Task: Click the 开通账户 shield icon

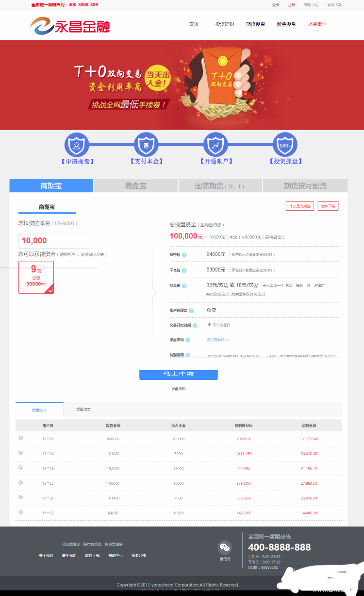Action: (215, 144)
